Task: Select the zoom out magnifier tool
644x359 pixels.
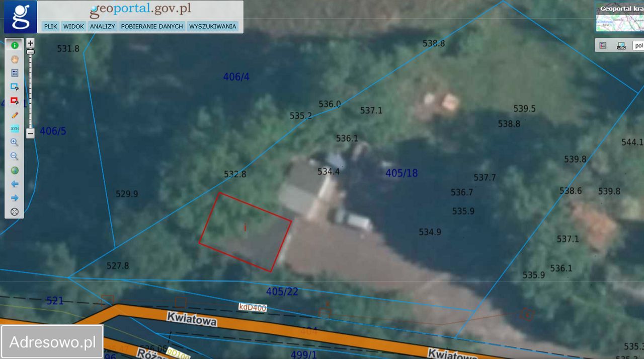Action: (x=15, y=156)
